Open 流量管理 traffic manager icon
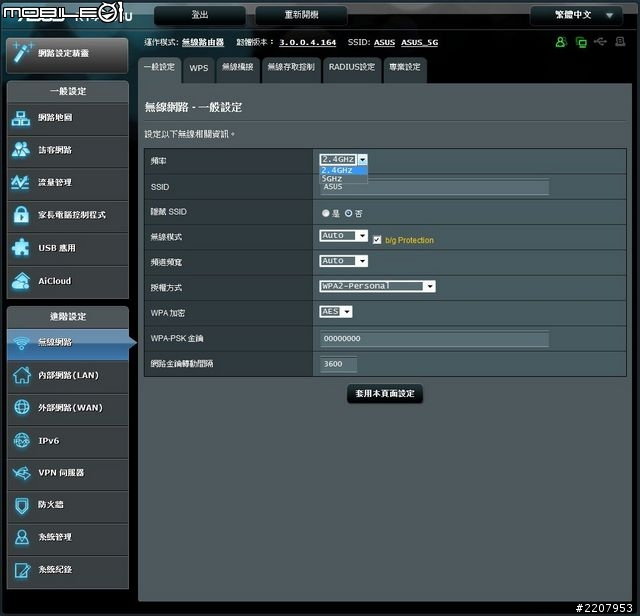This screenshot has height=616, width=640. (21, 183)
